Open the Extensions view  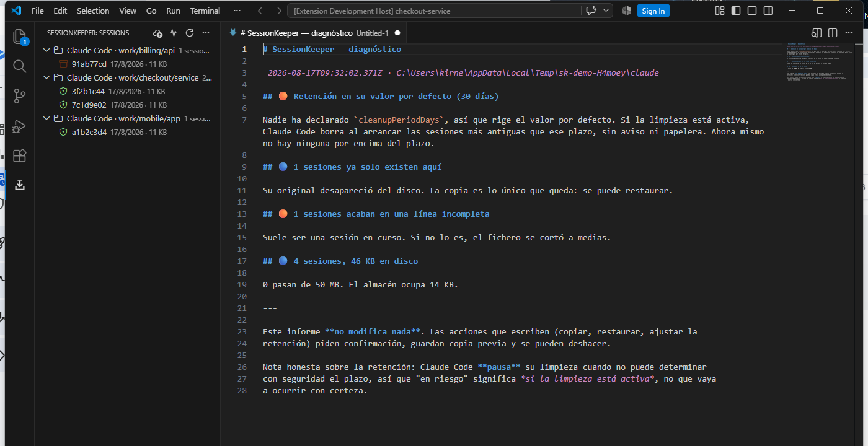[x=20, y=155]
